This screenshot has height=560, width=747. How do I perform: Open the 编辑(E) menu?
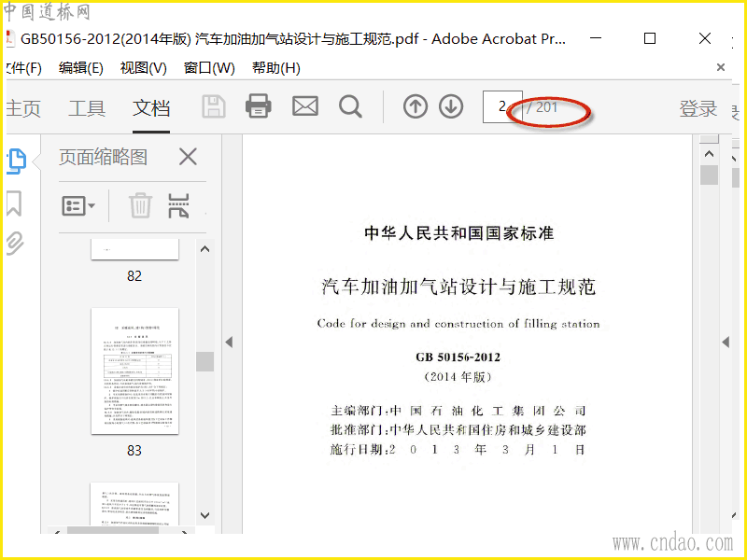point(81,68)
